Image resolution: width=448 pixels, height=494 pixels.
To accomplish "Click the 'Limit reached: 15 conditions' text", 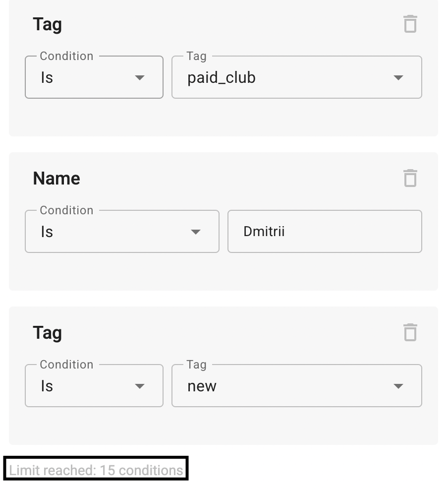I will point(96,470).
